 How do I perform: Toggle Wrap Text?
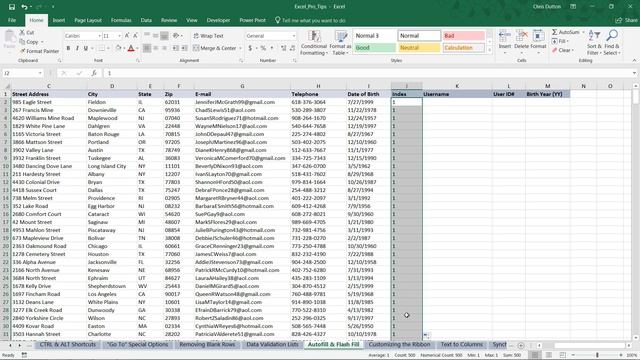pyautogui.click(x=209, y=36)
